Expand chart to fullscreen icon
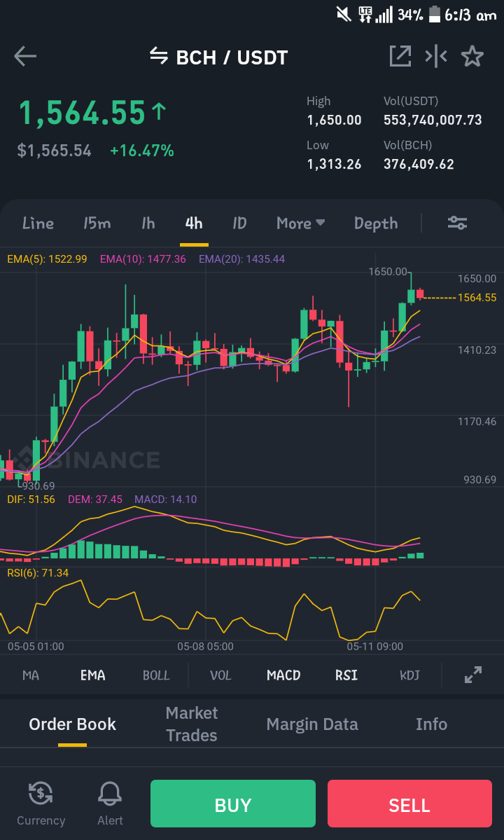Viewport: 504px width, 840px height. [x=473, y=675]
